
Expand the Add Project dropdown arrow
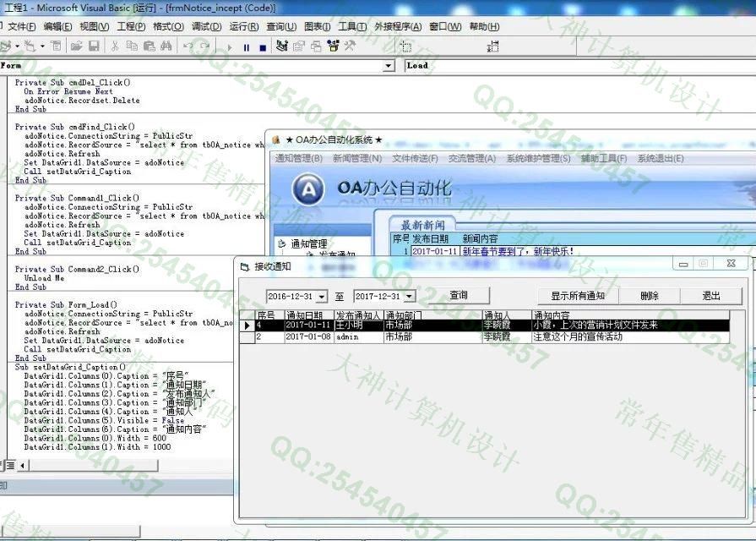18,46
